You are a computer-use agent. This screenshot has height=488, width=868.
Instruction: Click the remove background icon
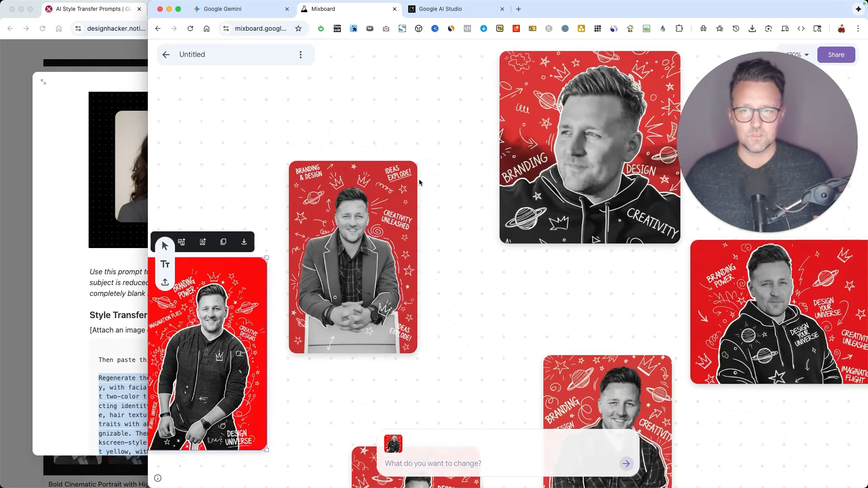203,242
